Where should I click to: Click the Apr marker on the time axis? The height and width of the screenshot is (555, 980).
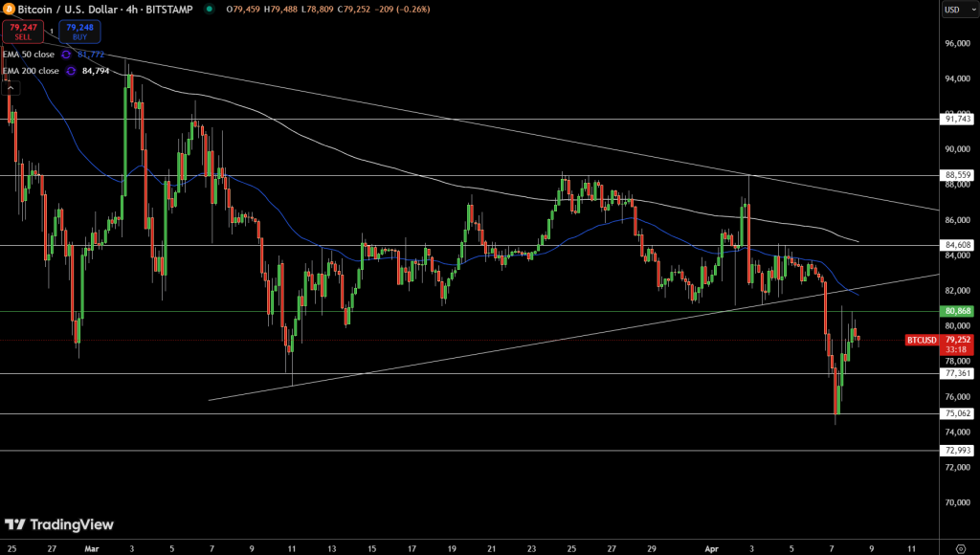(x=711, y=548)
